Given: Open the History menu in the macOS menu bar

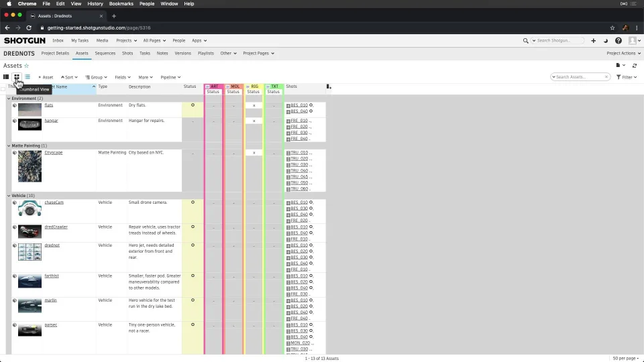Looking at the screenshot, I should point(95,4).
